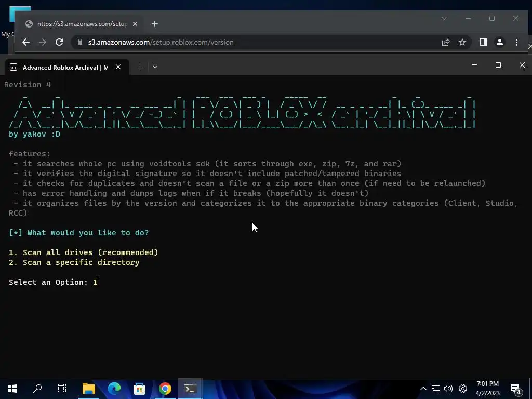Close the s3.amazonaws.com Chrome tab
This screenshot has height=399, width=532.
(135, 24)
